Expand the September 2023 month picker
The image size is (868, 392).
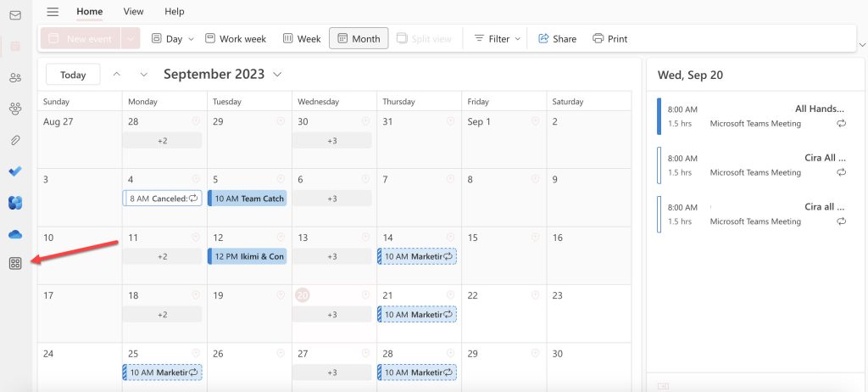pos(277,75)
